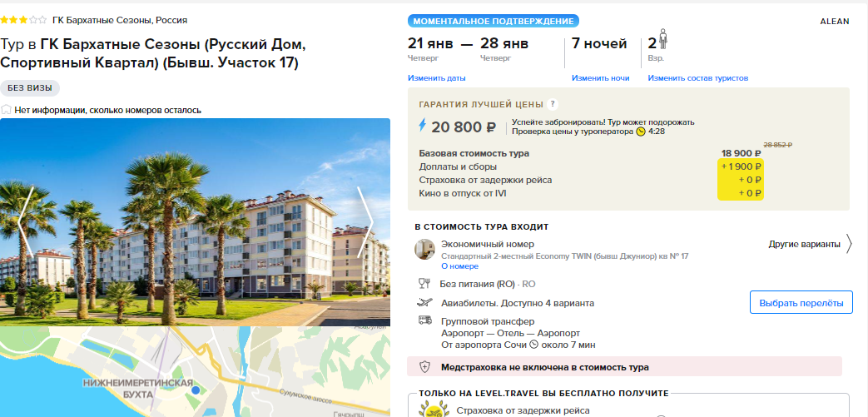Screen dimensions: 868x417
Task: Click the lightning bolt price icon
Action: (423, 126)
